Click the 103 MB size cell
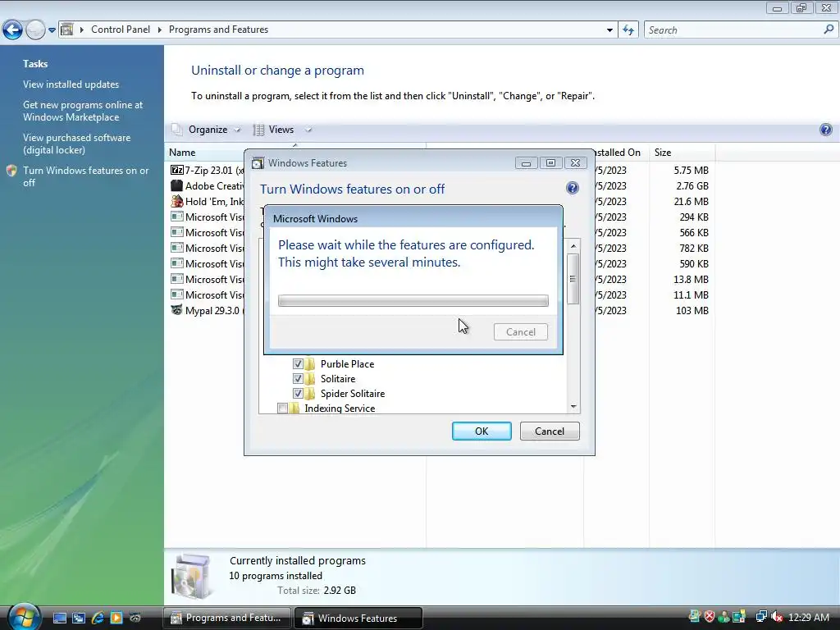840x630 pixels. point(692,310)
